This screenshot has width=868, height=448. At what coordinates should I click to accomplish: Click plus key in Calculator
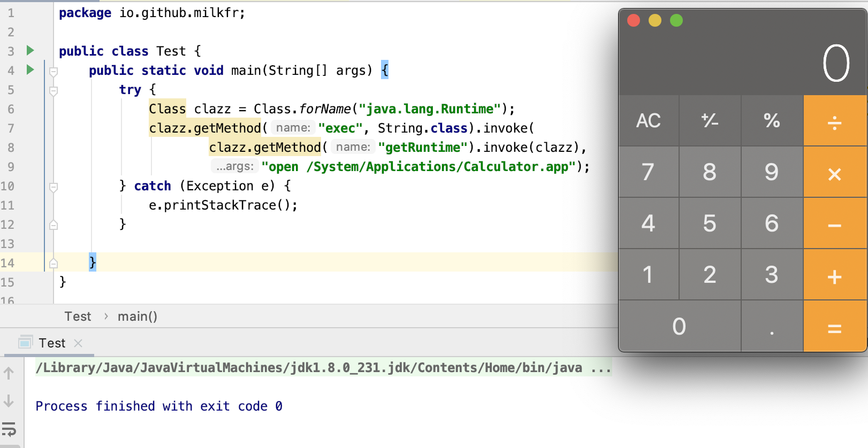pos(835,275)
